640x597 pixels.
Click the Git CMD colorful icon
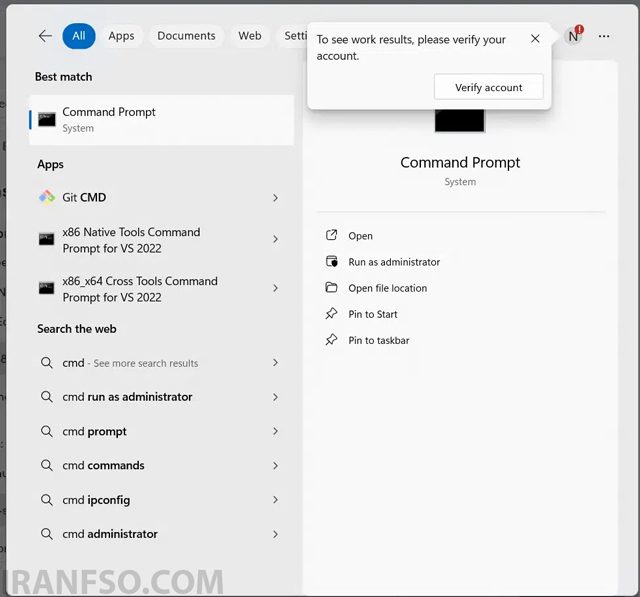47,198
